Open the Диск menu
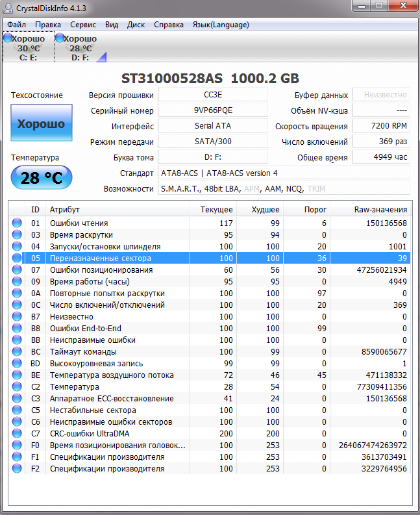This screenshot has height=515, width=420. (x=136, y=25)
